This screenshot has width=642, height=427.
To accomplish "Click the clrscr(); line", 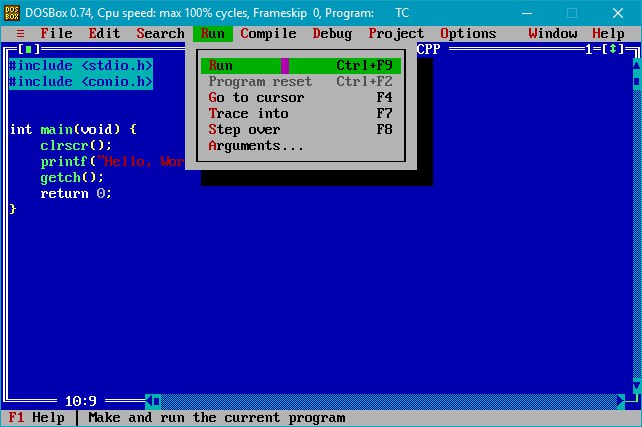I will click(x=76, y=145).
